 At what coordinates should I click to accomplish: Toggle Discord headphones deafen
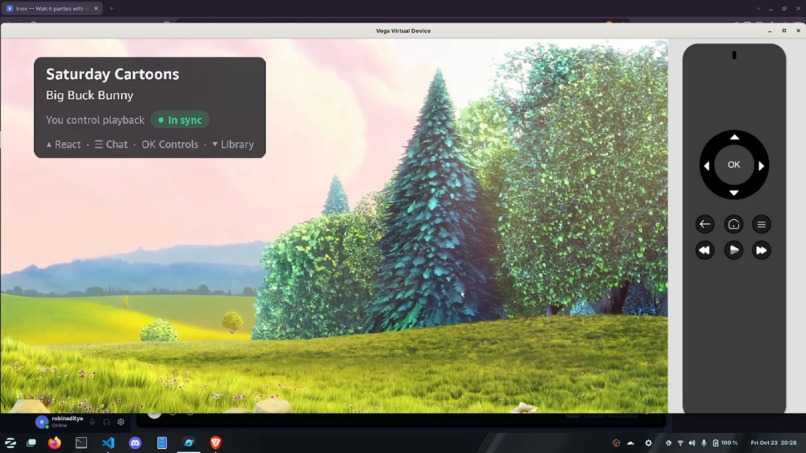pyautogui.click(x=106, y=422)
